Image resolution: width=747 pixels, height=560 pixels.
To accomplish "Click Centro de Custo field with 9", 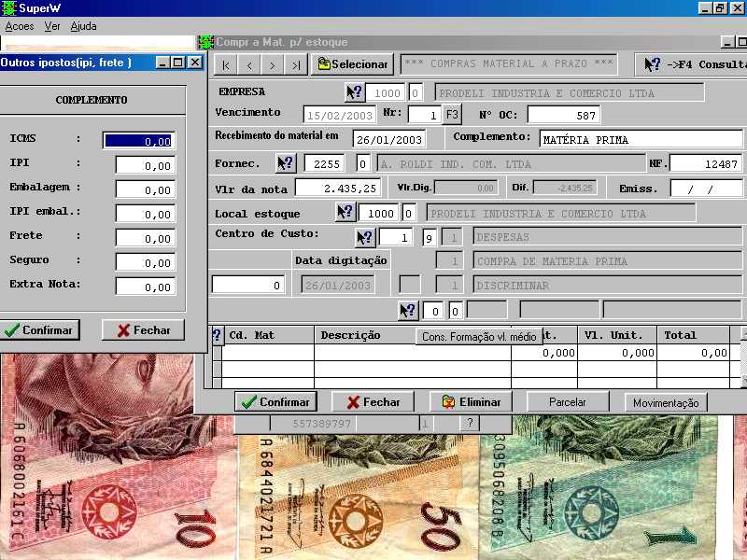I will pos(429,238).
